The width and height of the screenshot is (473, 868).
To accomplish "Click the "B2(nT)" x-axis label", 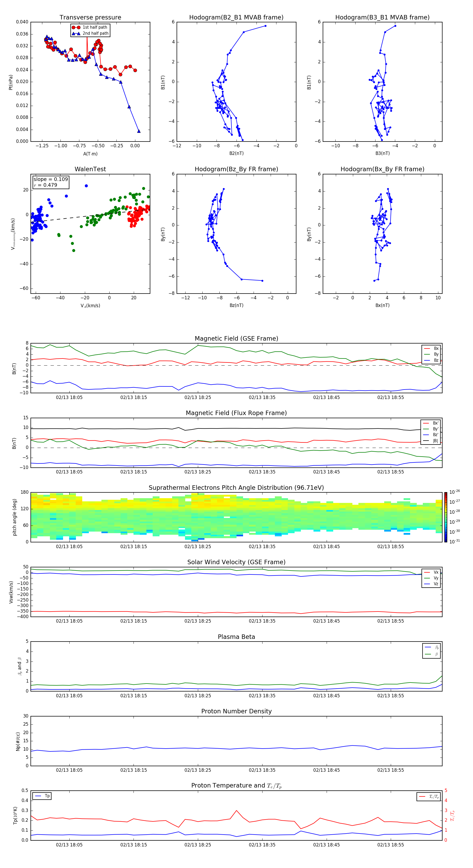I will click(236, 154).
